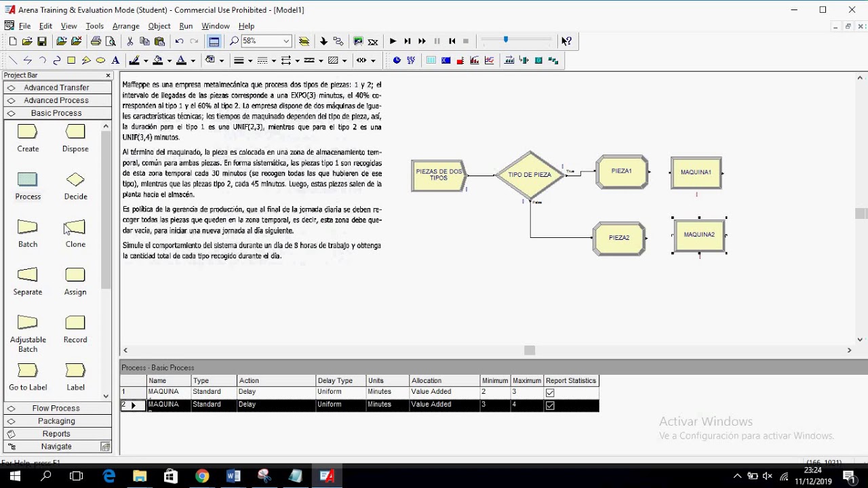
Task: Open the Object menu
Action: (x=159, y=26)
